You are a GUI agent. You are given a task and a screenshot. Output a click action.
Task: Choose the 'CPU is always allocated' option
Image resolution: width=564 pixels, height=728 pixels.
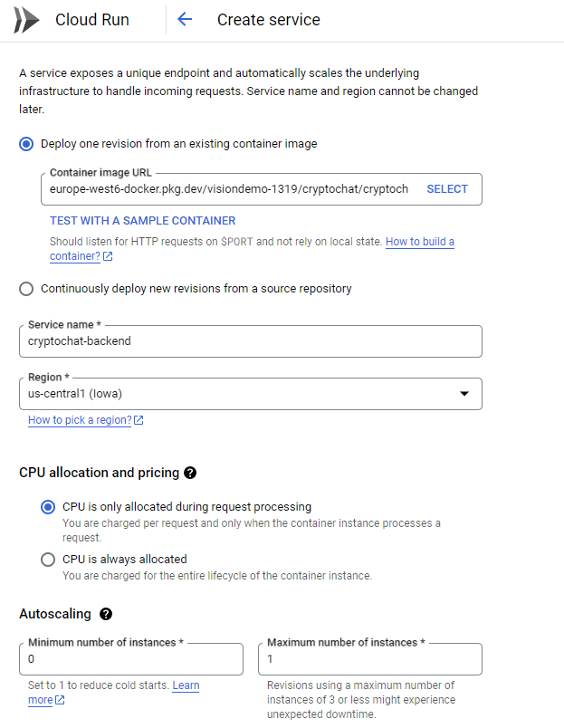[x=48, y=560]
